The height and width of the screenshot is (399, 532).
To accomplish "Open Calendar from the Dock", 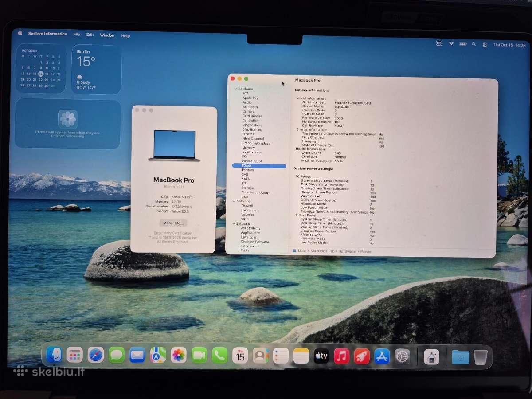I will pyautogui.click(x=240, y=355).
